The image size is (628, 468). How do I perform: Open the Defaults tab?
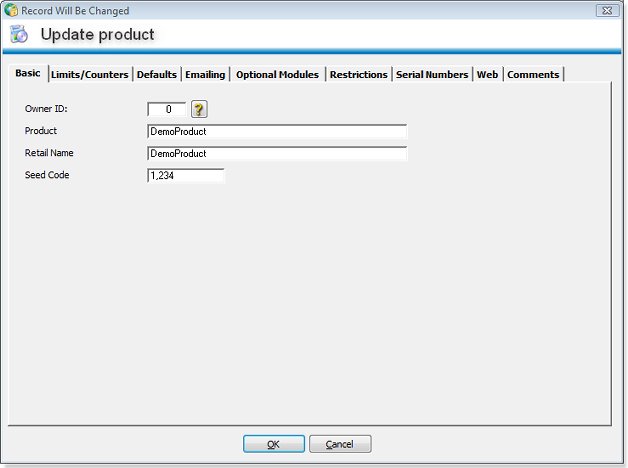coord(157,75)
